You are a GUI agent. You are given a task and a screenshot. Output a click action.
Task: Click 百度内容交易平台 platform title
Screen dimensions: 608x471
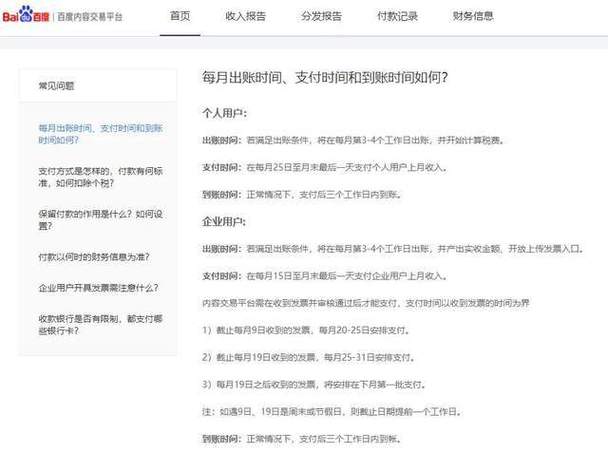[x=90, y=17]
